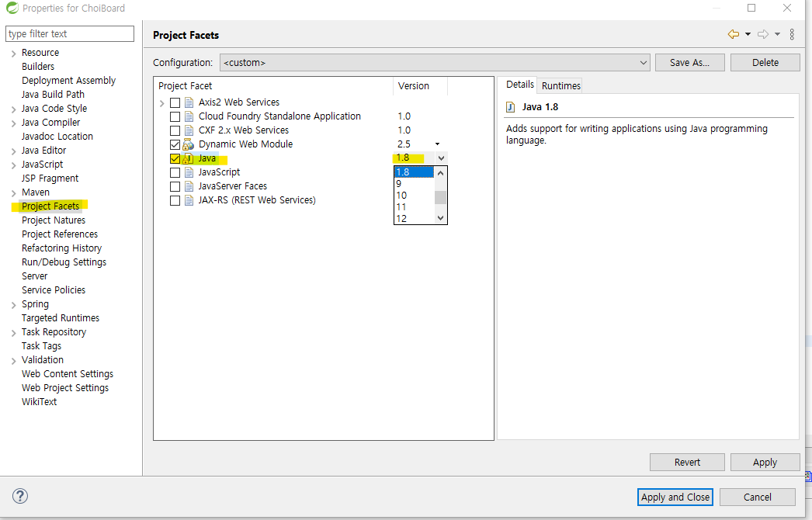
Task: Open the view menu three-dots icon
Action: pyautogui.click(x=792, y=34)
